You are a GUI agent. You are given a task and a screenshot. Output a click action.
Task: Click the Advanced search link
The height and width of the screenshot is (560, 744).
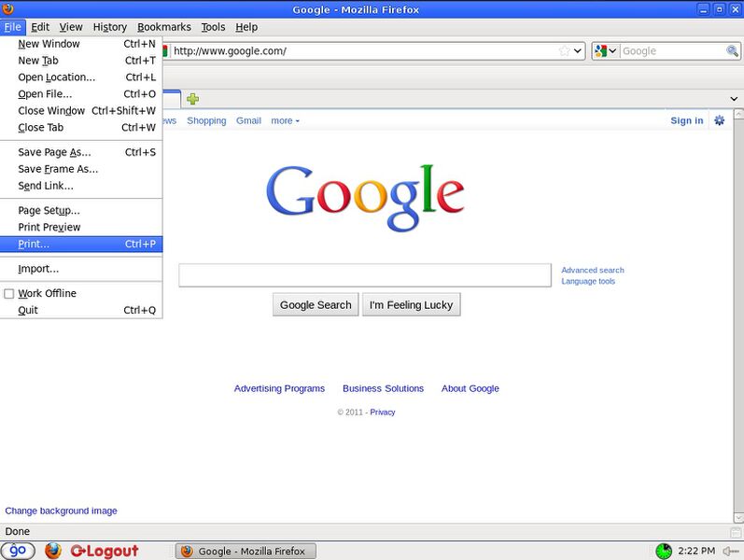[x=593, y=270]
